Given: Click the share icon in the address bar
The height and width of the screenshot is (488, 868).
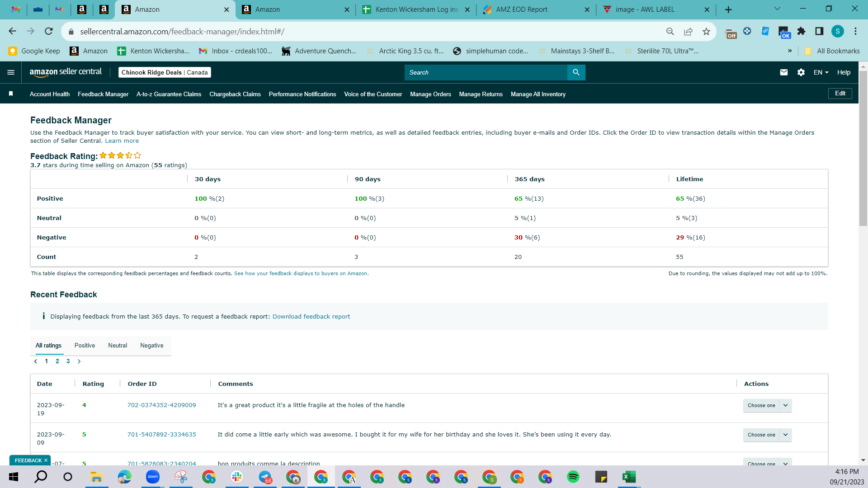Looking at the screenshot, I should click(688, 31).
